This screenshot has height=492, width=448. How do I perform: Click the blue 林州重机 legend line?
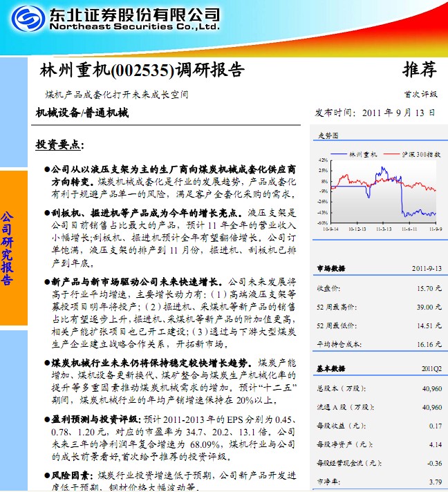point(338,154)
